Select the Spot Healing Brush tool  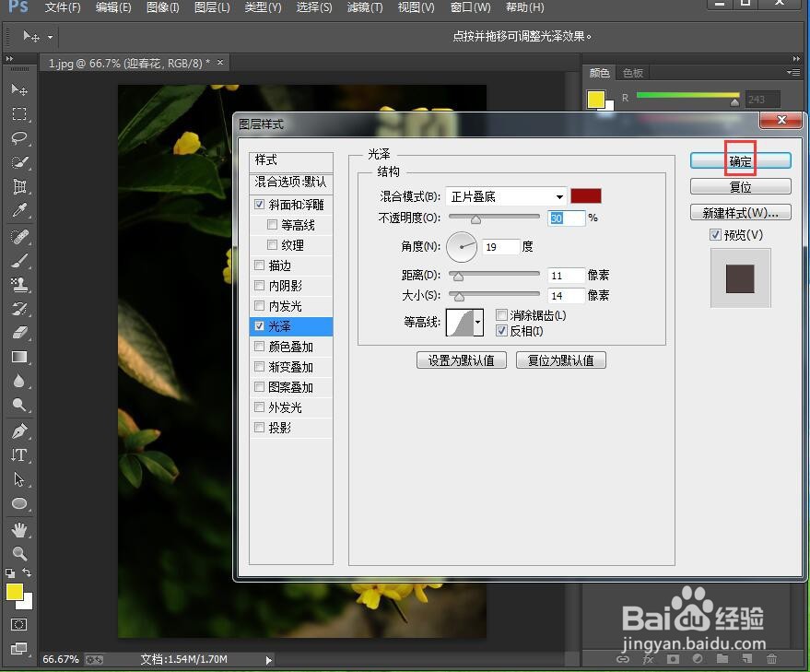coord(19,237)
